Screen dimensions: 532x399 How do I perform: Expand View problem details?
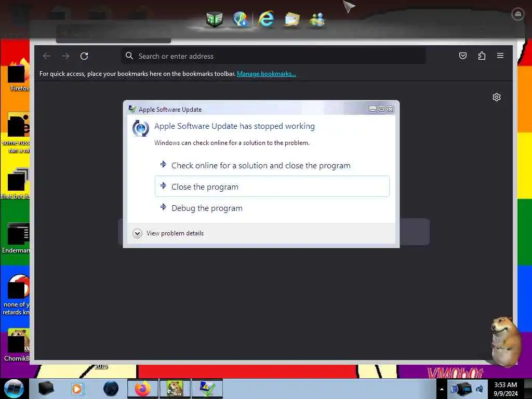(168, 233)
